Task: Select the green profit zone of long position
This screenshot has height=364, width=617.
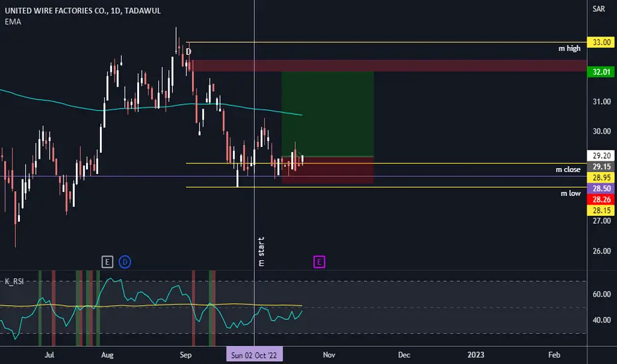Action: 328,114
